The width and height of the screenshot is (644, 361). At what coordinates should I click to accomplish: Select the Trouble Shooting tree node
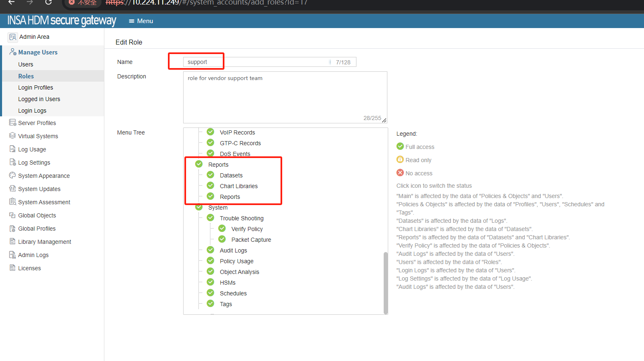tap(241, 218)
